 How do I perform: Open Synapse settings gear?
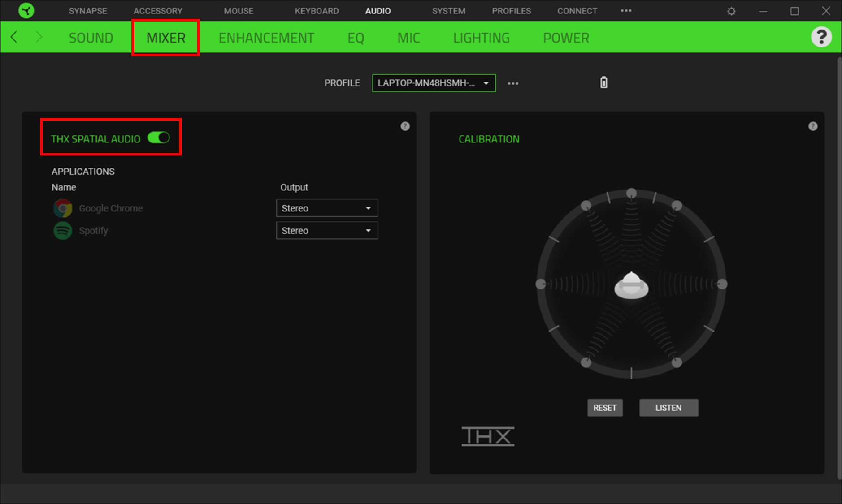point(731,10)
